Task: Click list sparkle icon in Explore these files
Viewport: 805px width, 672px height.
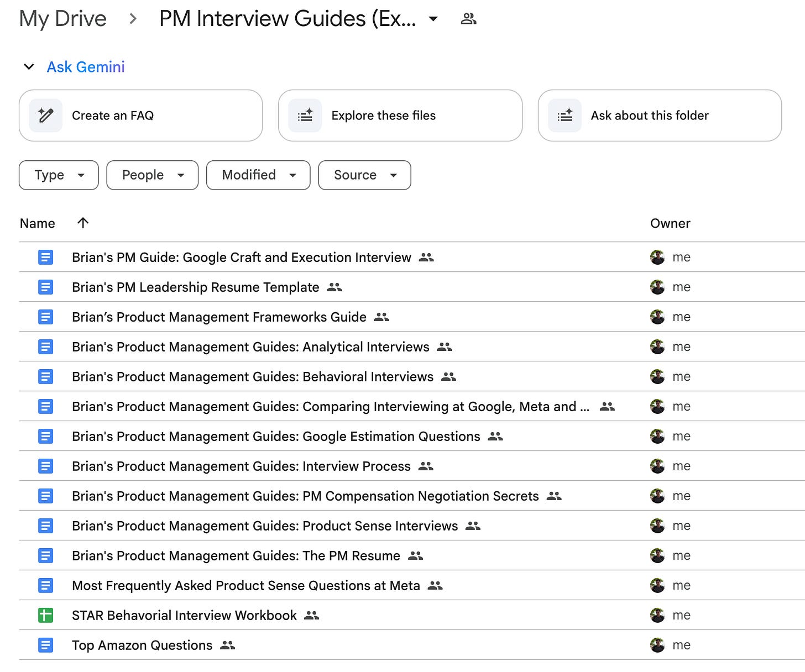Action: 305,116
